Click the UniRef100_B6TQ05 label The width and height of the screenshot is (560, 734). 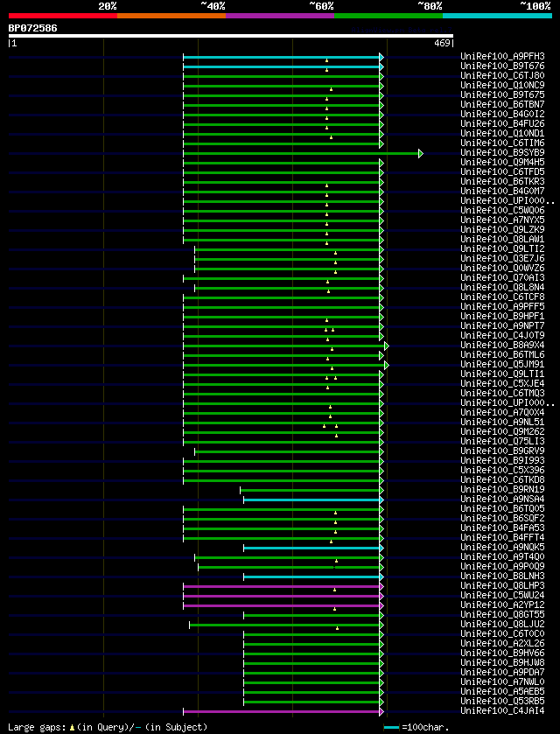(502, 509)
